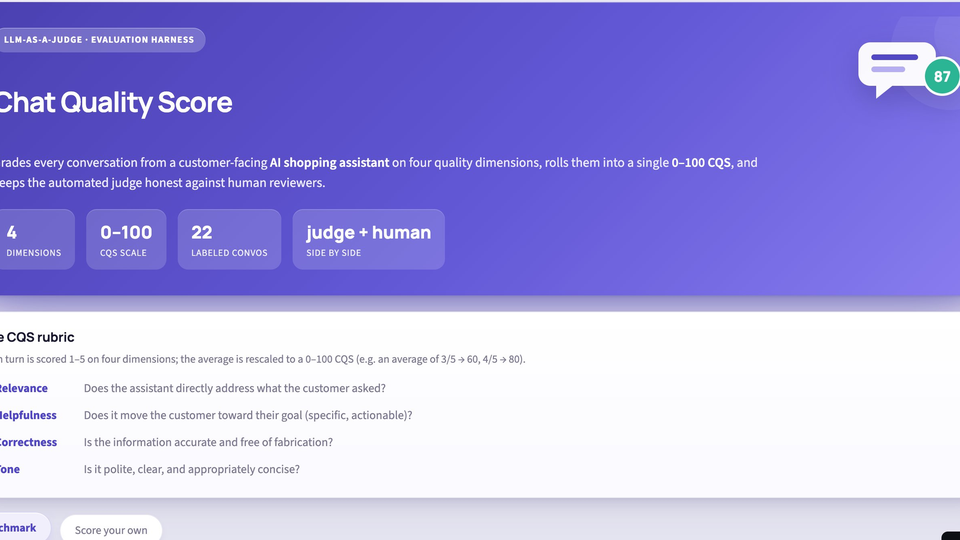The image size is (960, 540).
Task: Click the '0–100 CQS' bold text
Action: [x=701, y=163]
